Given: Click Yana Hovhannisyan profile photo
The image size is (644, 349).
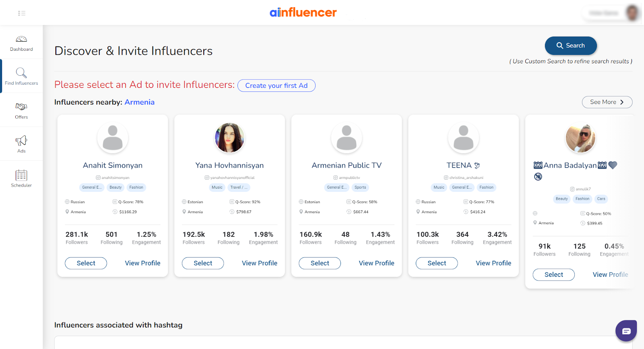Looking at the screenshot, I should tap(229, 138).
